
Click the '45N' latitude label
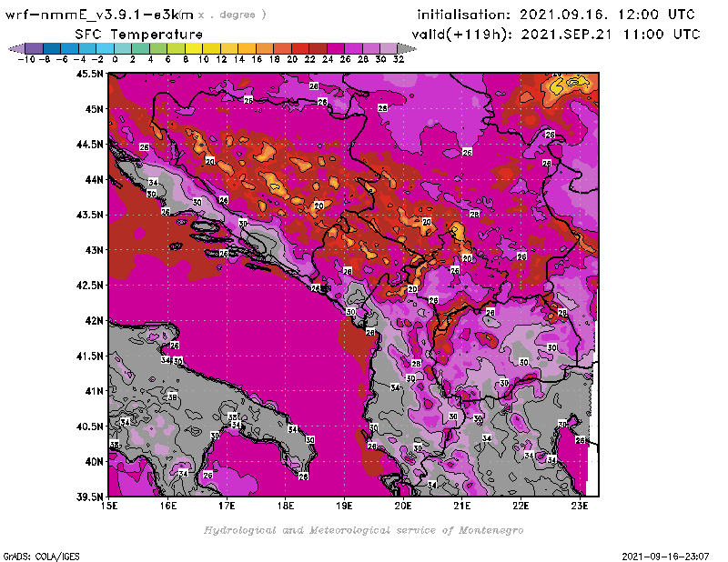[95, 108]
